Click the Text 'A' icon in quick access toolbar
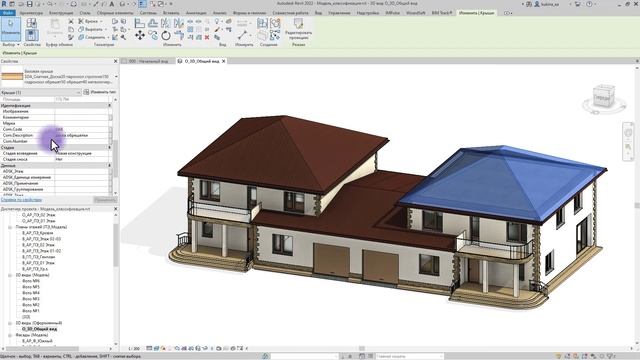The image size is (640, 360). click(x=111, y=4)
